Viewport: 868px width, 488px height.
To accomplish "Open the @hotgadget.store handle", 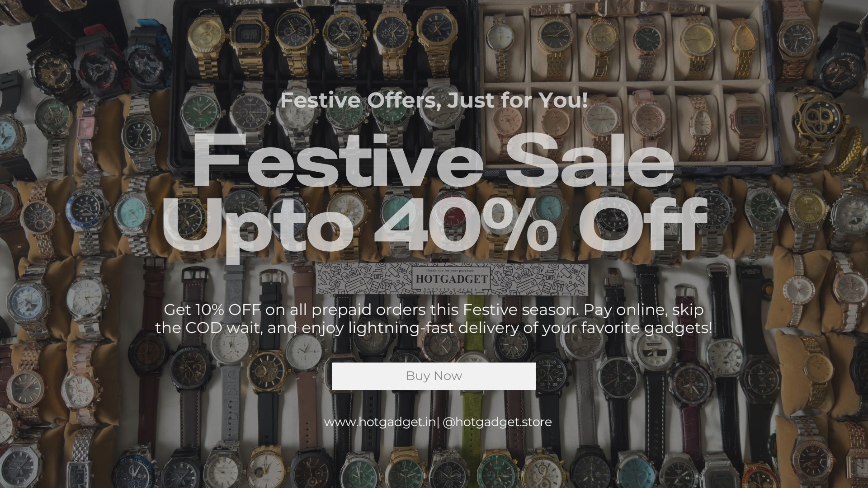I will pos(497,422).
